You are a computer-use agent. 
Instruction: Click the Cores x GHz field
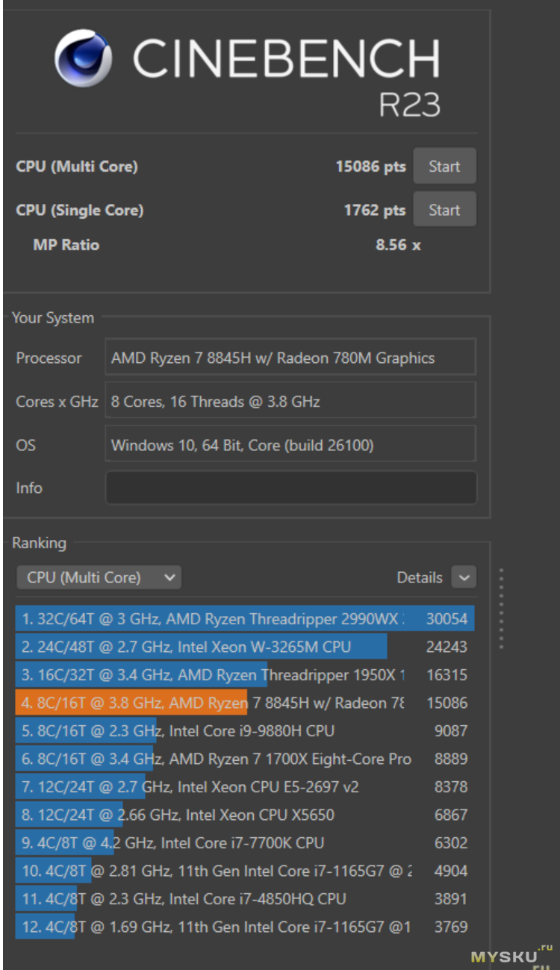tap(290, 402)
